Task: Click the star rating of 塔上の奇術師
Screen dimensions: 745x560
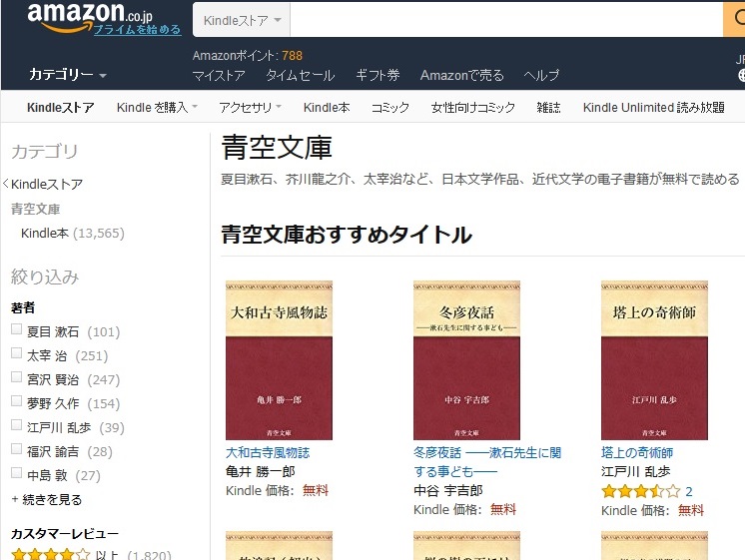Action: (640, 491)
